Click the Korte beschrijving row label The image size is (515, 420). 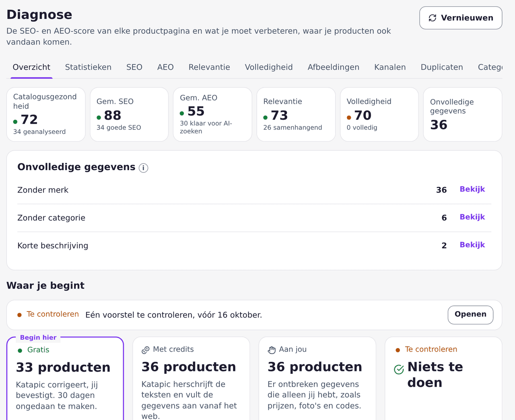point(53,246)
